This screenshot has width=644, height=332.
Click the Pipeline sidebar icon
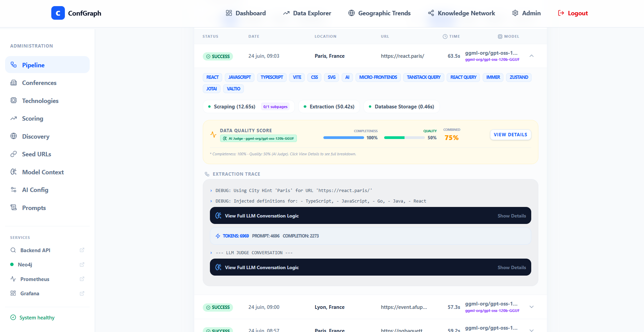click(x=14, y=65)
